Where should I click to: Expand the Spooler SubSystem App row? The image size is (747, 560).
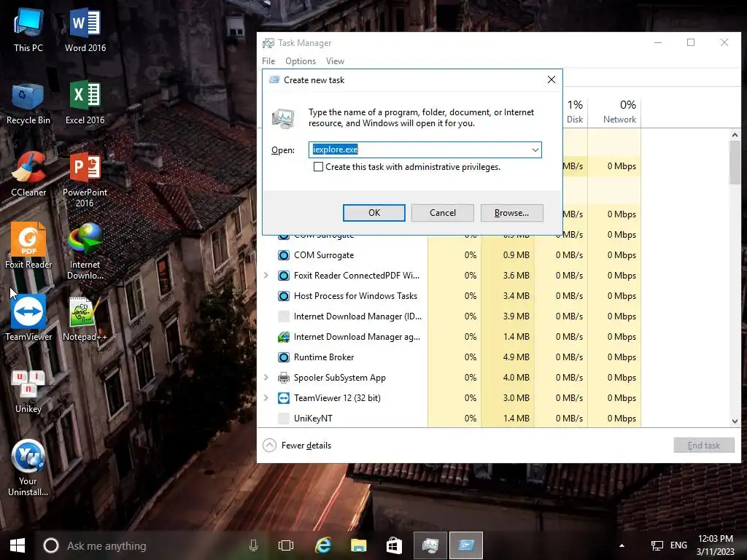(266, 378)
